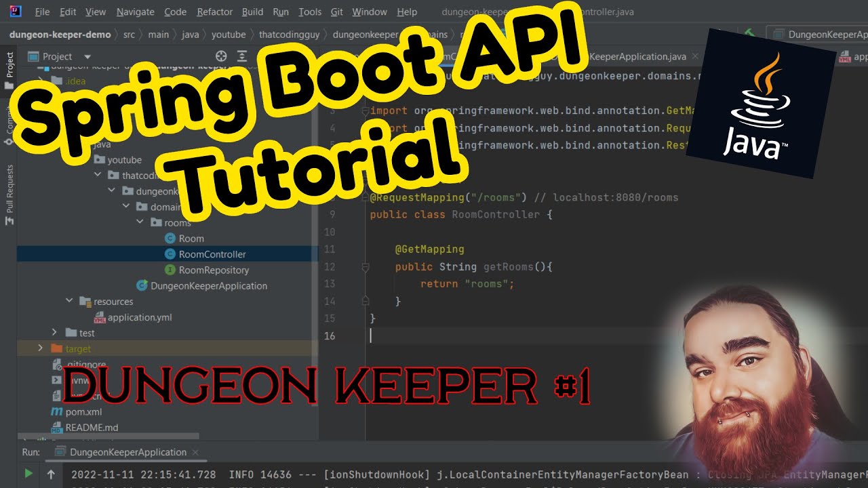Click src in the navigation breadcrumb

129,35
